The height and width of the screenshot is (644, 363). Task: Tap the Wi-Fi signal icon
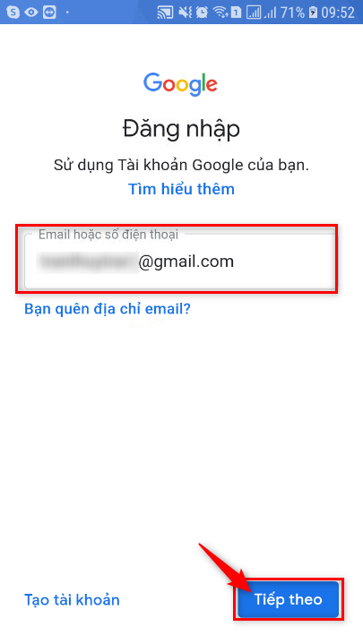221,13
